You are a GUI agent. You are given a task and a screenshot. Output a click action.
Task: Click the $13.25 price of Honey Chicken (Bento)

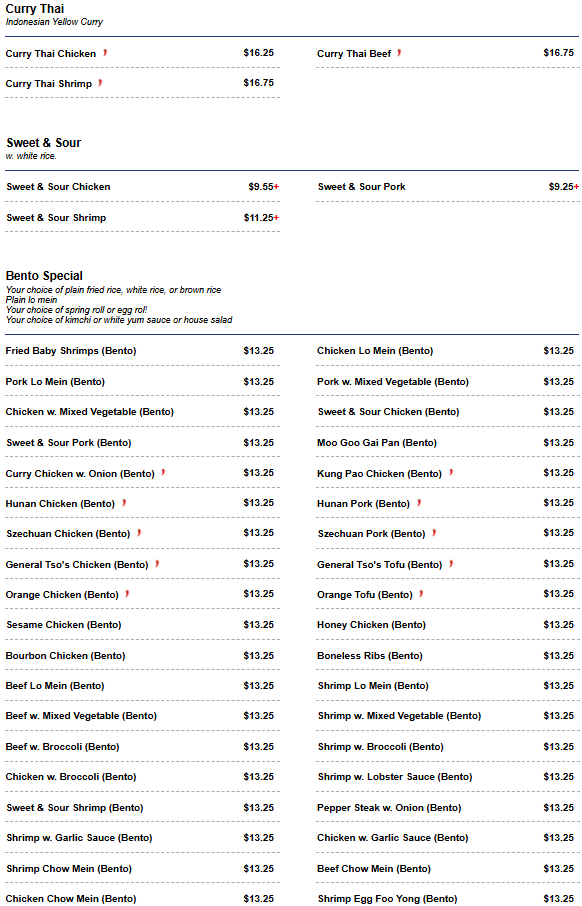[558, 625]
